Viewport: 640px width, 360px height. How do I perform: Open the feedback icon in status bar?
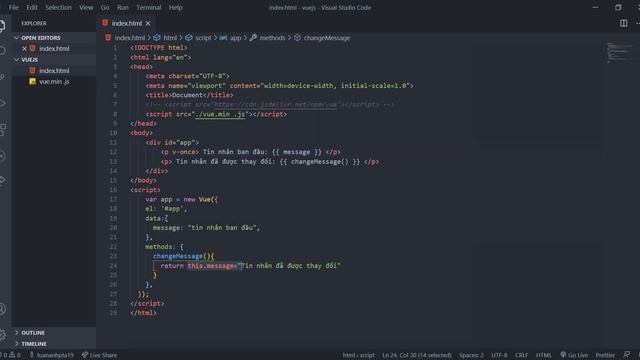pyautogui.click(x=627, y=355)
